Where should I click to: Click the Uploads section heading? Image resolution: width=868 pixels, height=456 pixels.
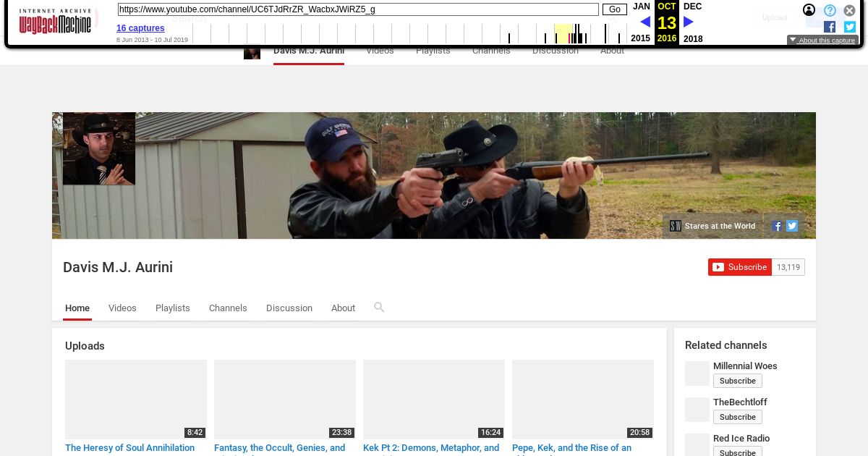pos(85,346)
